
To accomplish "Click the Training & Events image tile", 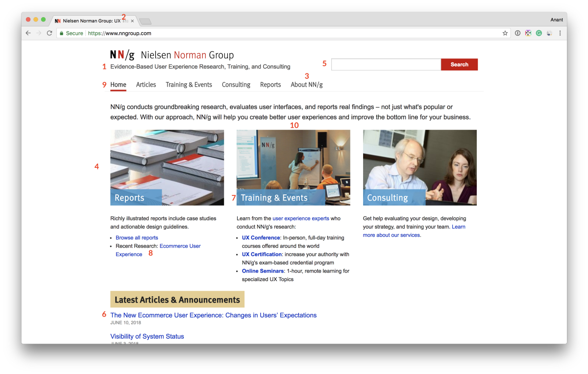I will click(x=294, y=167).
